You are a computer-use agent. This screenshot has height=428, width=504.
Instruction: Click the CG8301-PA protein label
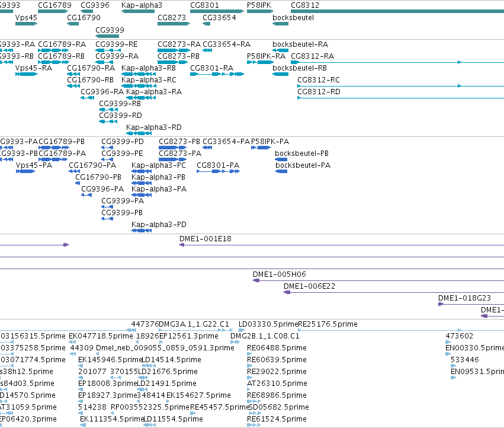click(x=218, y=165)
